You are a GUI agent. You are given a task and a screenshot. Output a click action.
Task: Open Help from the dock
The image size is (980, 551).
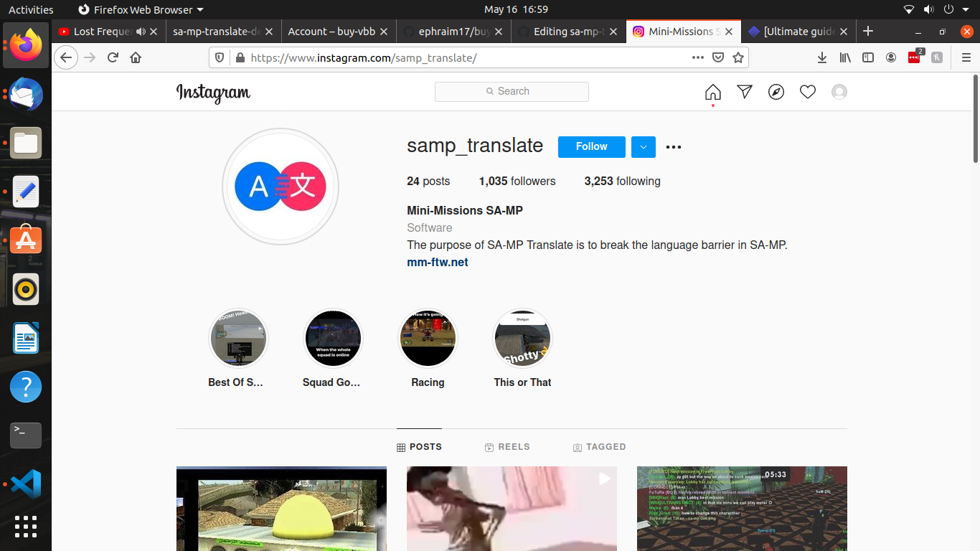[26, 387]
